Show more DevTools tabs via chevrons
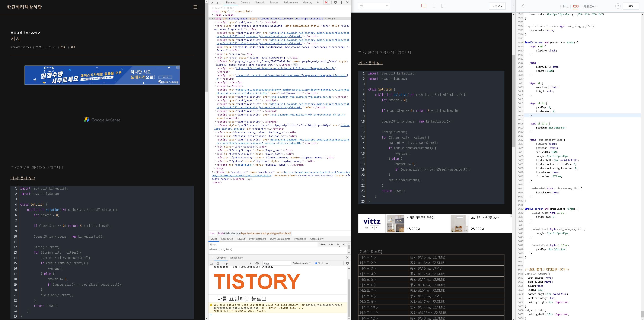 point(318,3)
